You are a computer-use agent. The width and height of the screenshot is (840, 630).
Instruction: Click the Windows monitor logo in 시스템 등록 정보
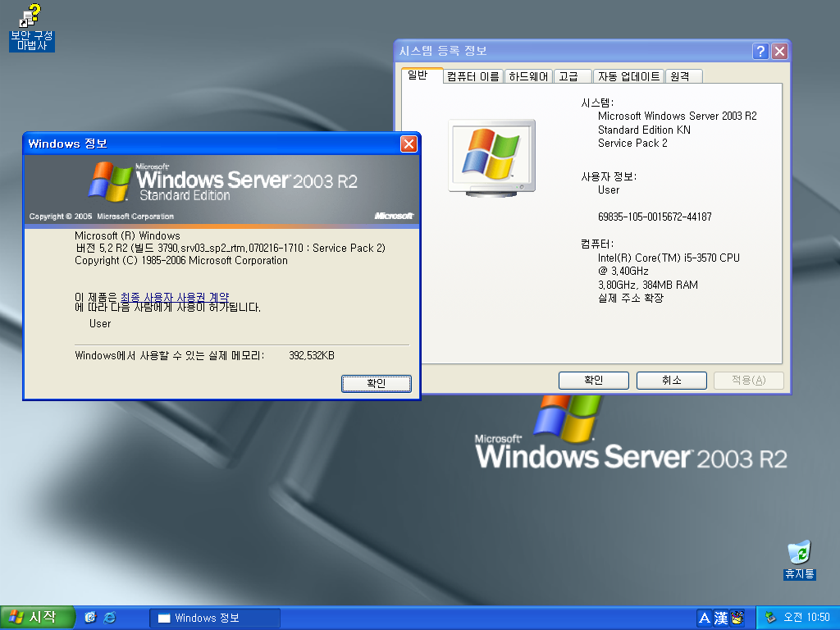492,158
